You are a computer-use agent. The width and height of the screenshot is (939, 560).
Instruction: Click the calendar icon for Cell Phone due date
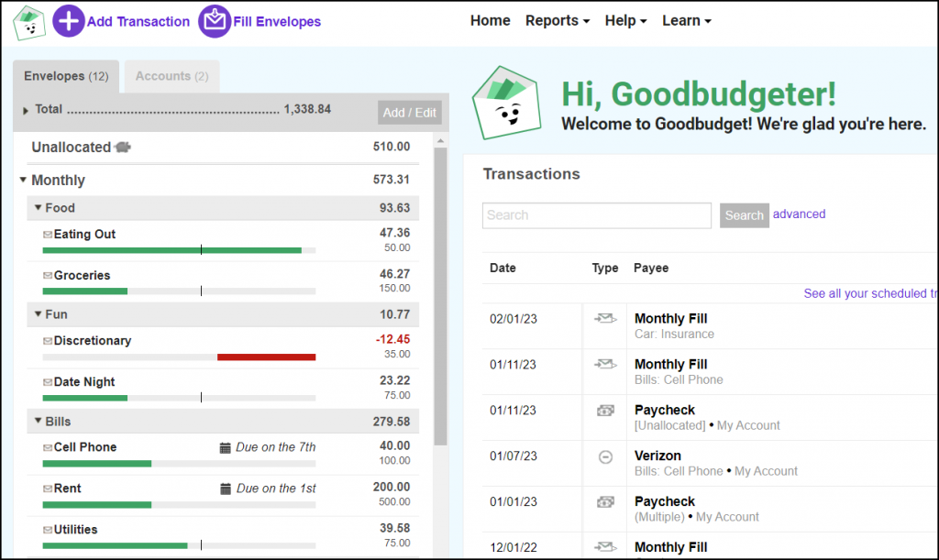tap(226, 447)
